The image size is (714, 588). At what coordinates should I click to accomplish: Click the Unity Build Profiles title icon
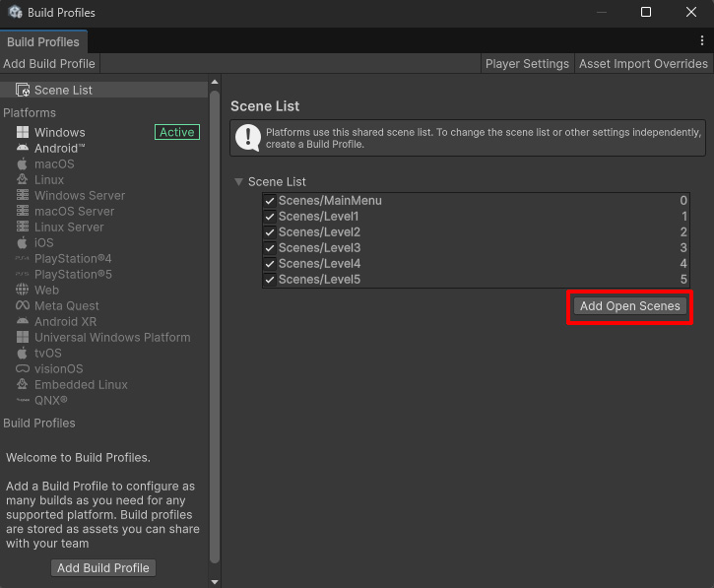click(16, 12)
